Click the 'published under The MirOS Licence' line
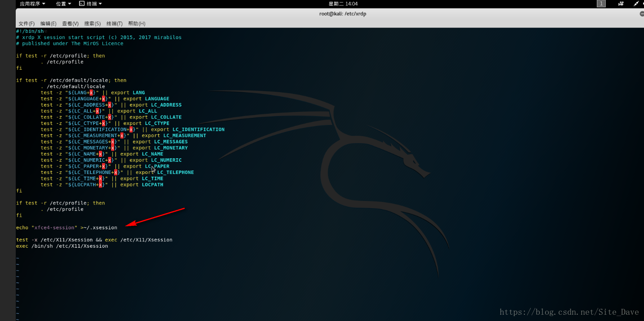The width and height of the screenshot is (644, 321). (x=70, y=44)
